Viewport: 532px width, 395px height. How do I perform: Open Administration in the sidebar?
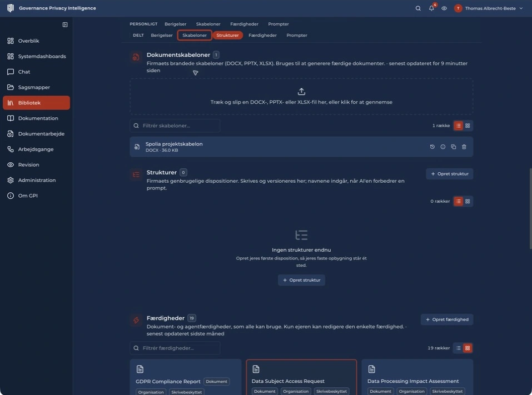pos(36,180)
